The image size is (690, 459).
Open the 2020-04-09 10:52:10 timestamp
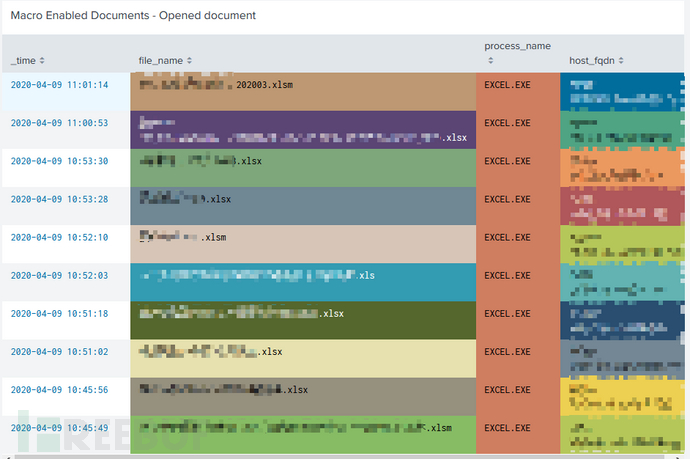tap(59, 238)
